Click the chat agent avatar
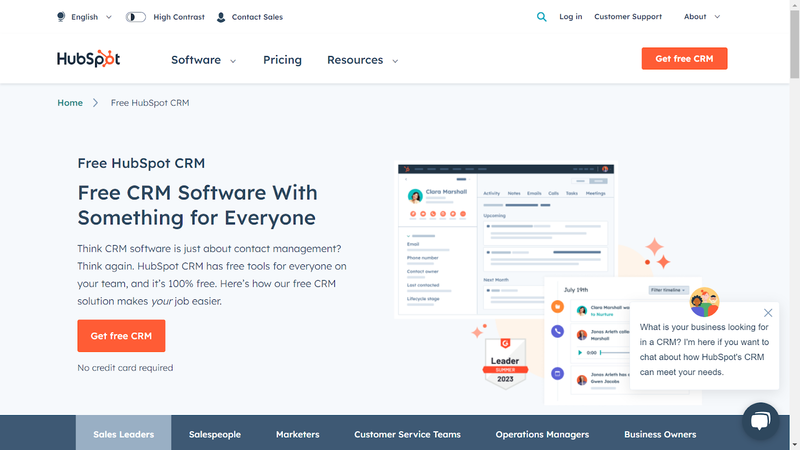Viewport: 800px width, 450px height. click(704, 302)
